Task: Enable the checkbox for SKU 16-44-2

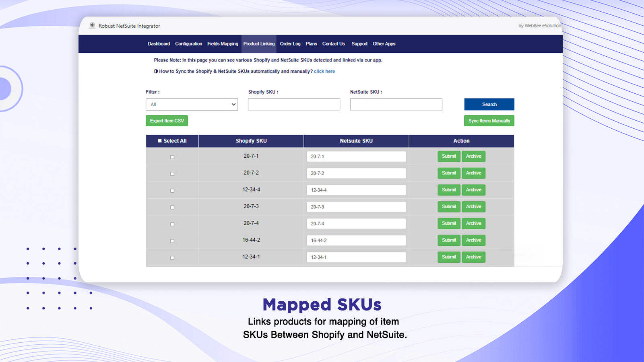Action: click(172, 241)
